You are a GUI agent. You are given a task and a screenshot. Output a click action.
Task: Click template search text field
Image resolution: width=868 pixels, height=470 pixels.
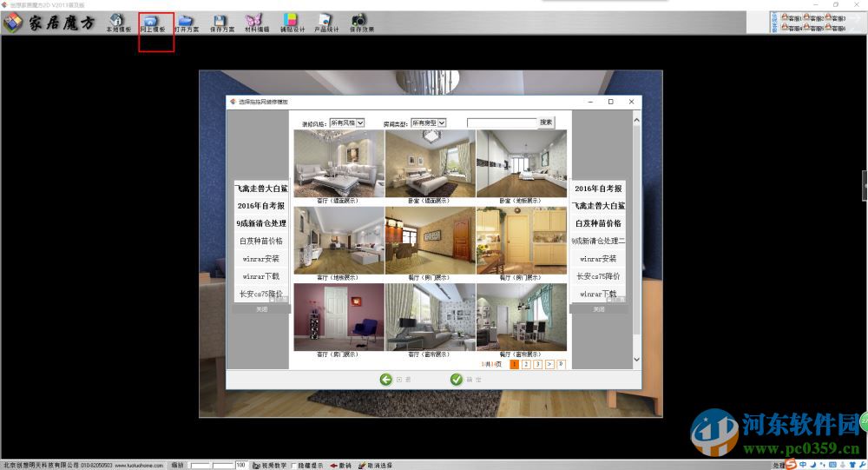click(x=502, y=122)
